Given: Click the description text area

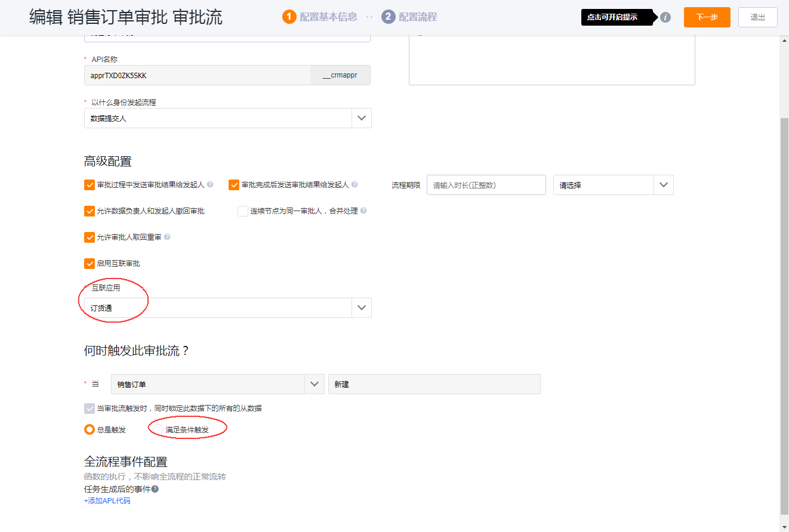Looking at the screenshot, I should pyautogui.click(x=552, y=59).
